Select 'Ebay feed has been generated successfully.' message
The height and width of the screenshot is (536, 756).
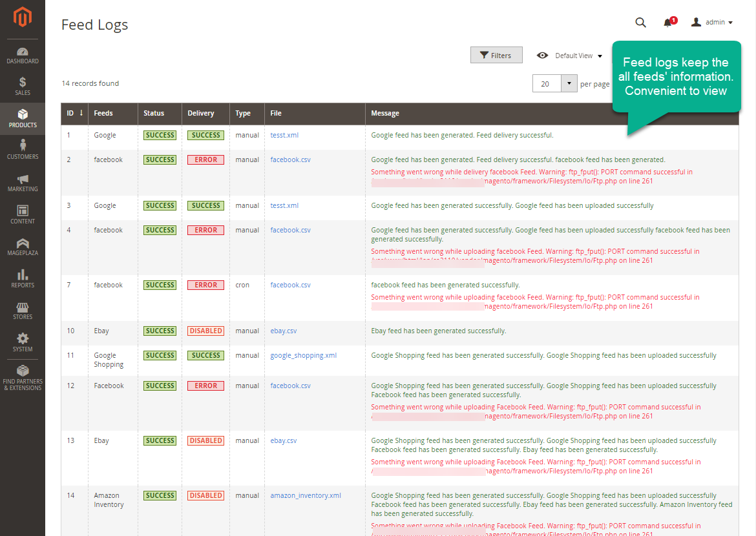(438, 331)
